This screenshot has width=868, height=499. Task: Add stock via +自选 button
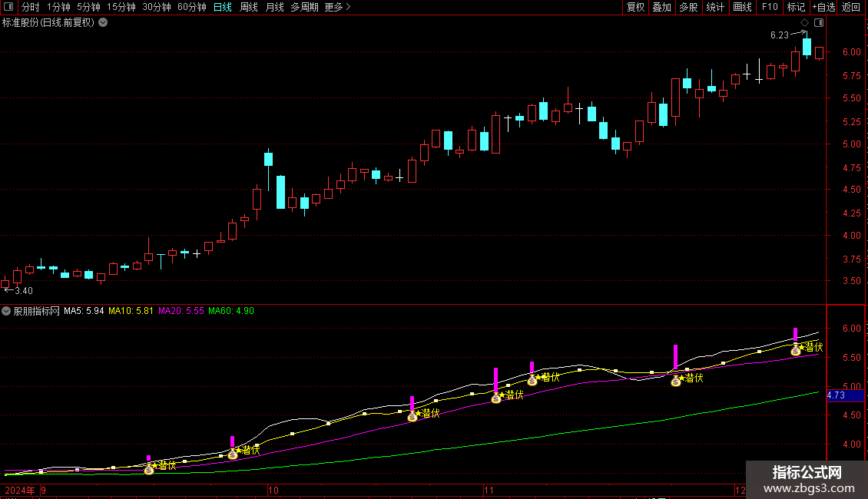(823, 7)
